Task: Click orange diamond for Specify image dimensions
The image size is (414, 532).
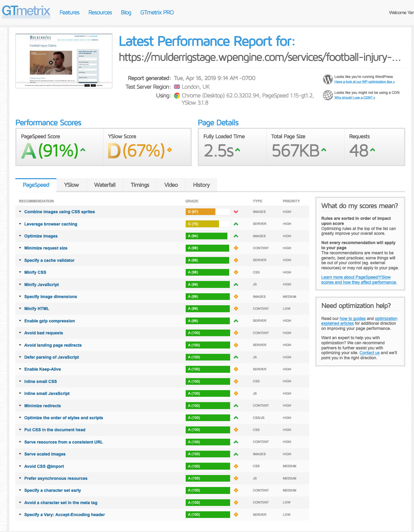Action: 236,297
